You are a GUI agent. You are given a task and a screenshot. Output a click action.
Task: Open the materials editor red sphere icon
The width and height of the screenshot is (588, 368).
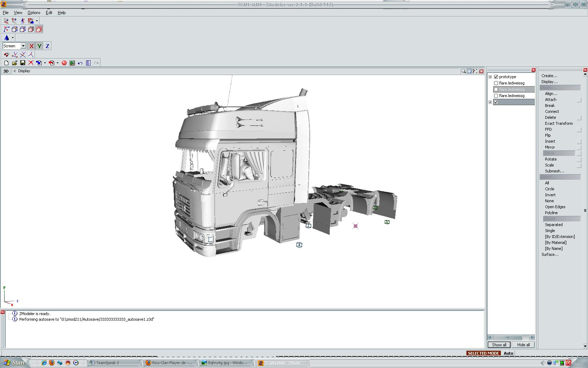tap(64, 63)
